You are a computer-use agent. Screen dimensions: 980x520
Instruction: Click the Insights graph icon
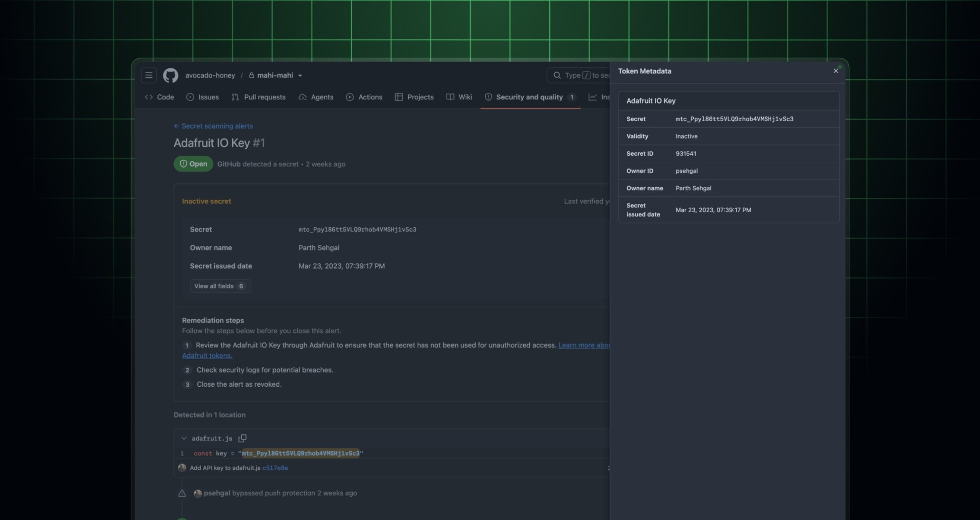(x=593, y=97)
